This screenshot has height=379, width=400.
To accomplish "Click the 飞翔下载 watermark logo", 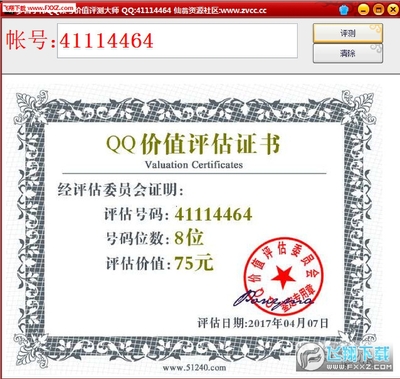I will [343, 357].
